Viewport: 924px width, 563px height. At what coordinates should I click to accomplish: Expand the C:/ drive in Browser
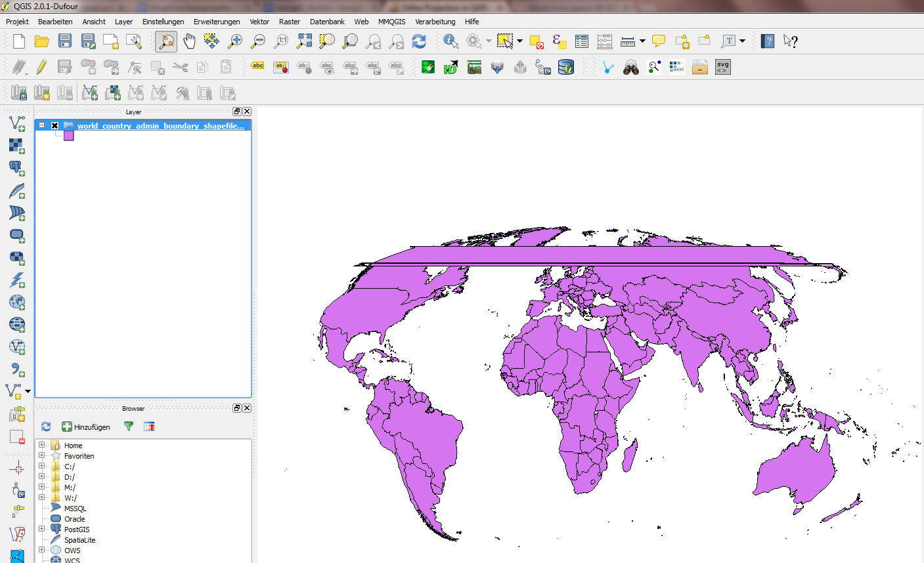click(41, 466)
